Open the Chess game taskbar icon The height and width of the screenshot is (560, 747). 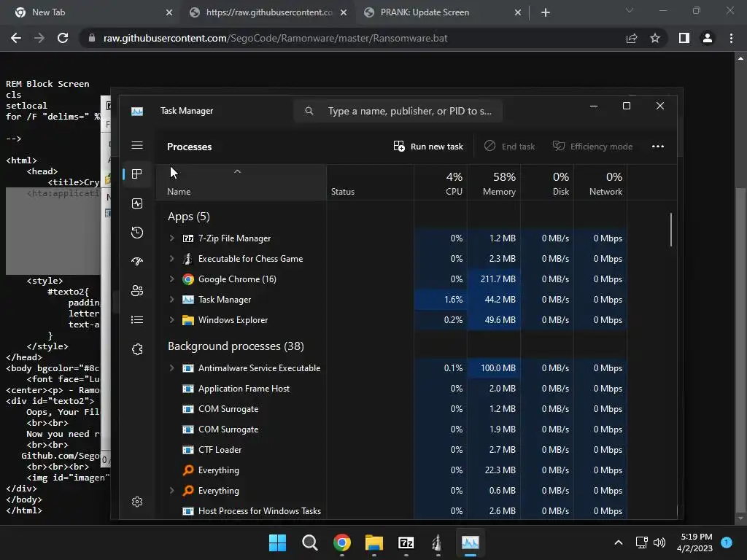(438, 542)
